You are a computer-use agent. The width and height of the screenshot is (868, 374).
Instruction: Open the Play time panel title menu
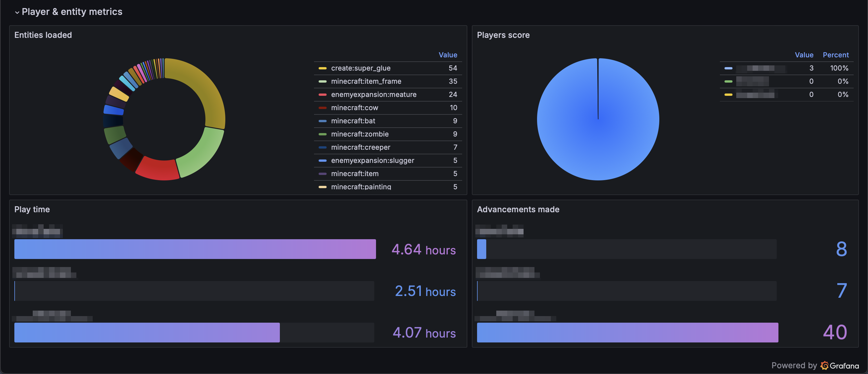[32, 209]
